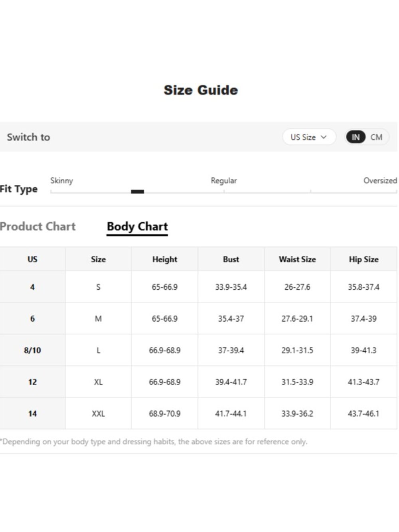Image resolution: width=399 pixels, height=532 pixels.
Task: Click size L cell
Action: point(98,350)
